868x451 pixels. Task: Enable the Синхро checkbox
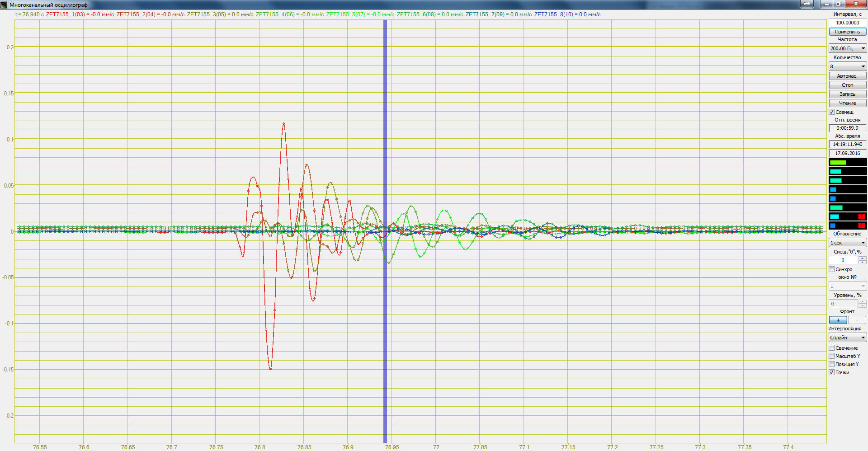pos(831,269)
